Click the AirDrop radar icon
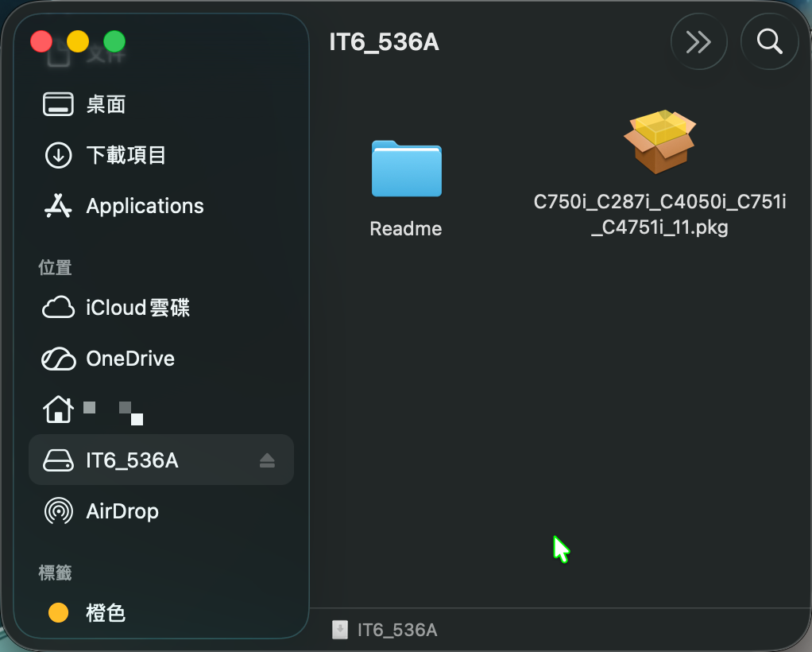 [x=59, y=511]
